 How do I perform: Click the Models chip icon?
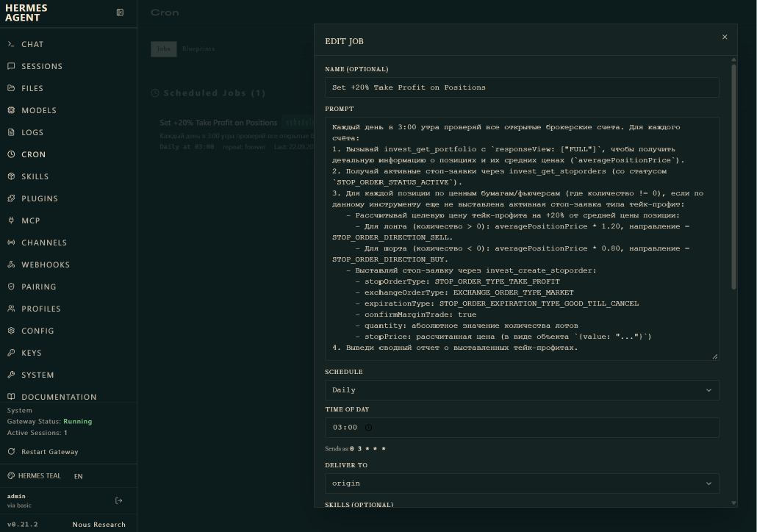[11, 110]
